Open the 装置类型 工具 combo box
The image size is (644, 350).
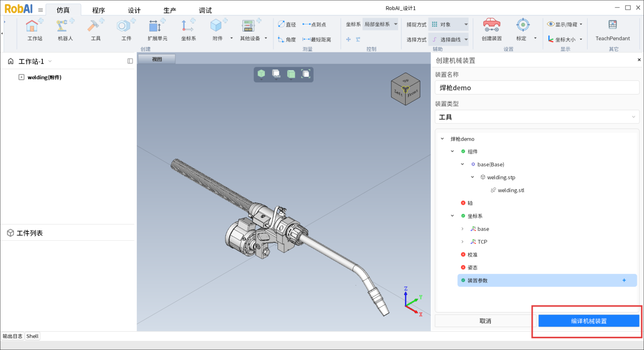coord(537,117)
